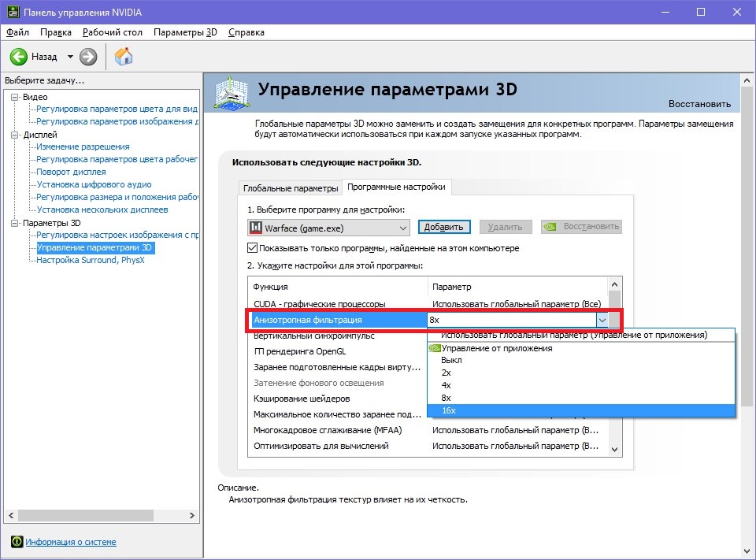Collapse the Параметры 3D tree node
Viewport: 756px width, 560px height.
point(15,223)
